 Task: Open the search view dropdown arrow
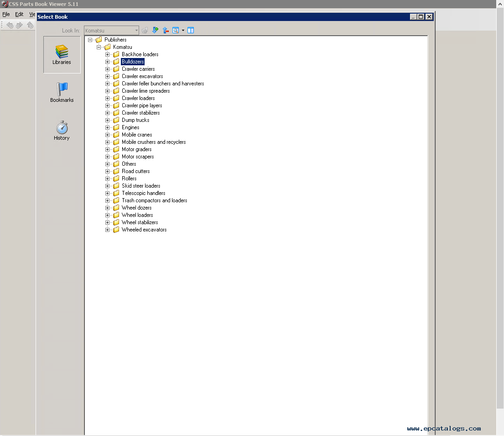pyautogui.click(x=183, y=30)
